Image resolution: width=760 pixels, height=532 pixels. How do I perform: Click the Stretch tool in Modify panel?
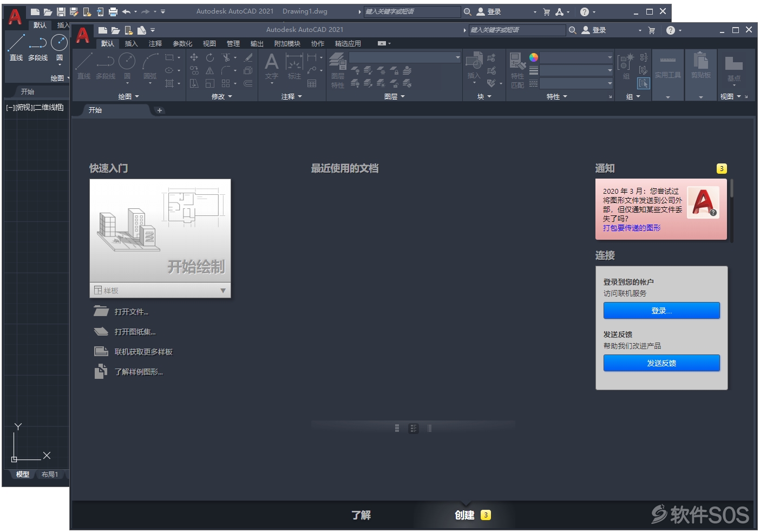194,83
